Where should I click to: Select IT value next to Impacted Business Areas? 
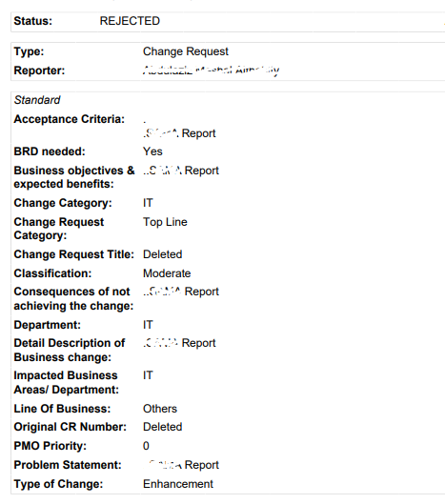coord(148,375)
